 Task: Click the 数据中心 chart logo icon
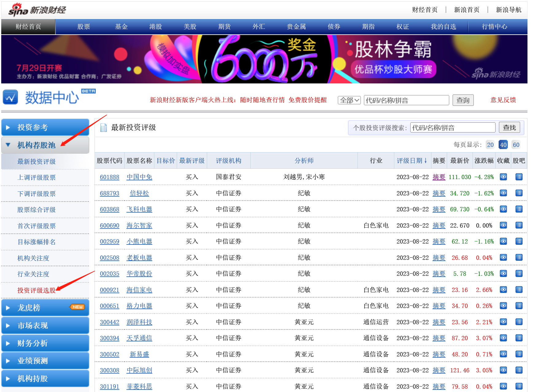click(x=10, y=98)
